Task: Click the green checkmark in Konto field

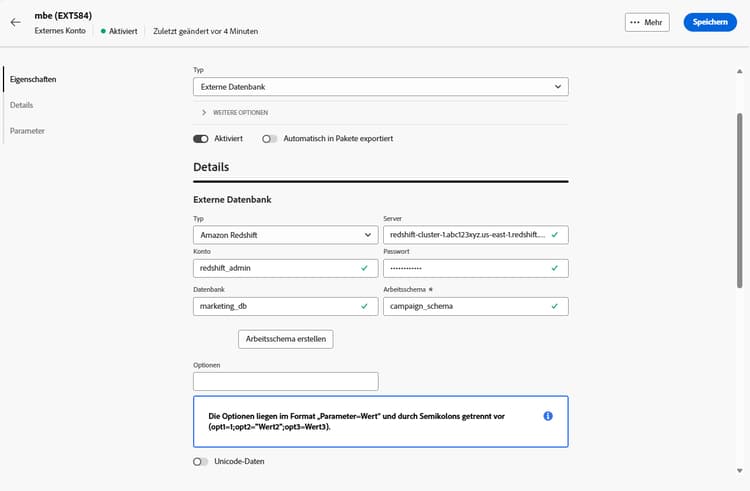Action: point(364,268)
